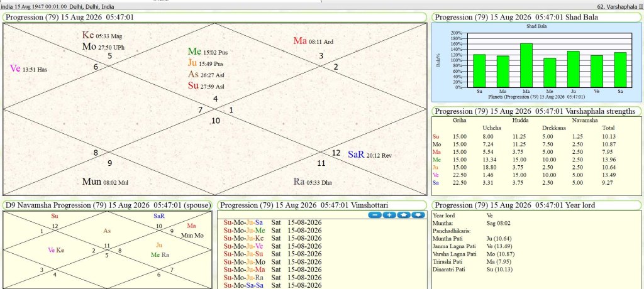
Task: Click Ke 05:33 Mag in main chart
Action: pos(102,35)
